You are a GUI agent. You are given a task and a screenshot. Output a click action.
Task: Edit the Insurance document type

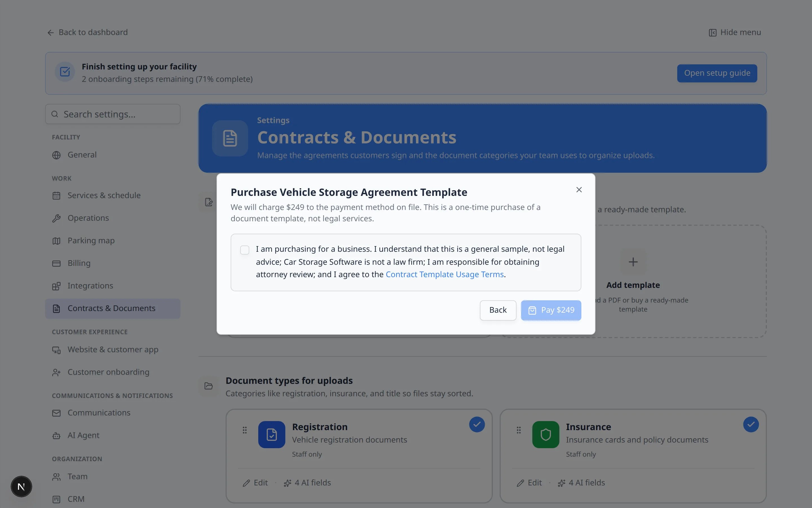(x=529, y=483)
